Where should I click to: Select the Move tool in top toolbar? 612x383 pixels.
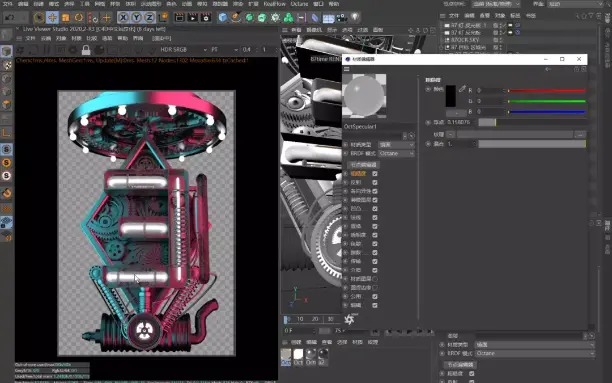[x=52, y=18]
